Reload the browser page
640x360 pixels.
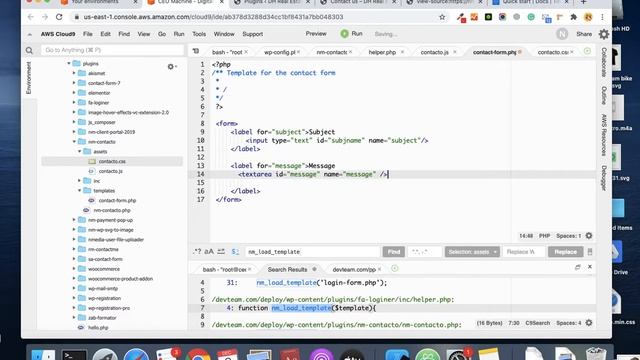click(59, 17)
